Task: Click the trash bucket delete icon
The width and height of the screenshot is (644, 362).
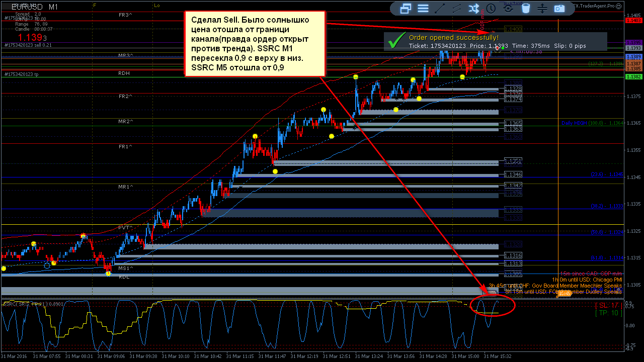Action: (526, 8)
